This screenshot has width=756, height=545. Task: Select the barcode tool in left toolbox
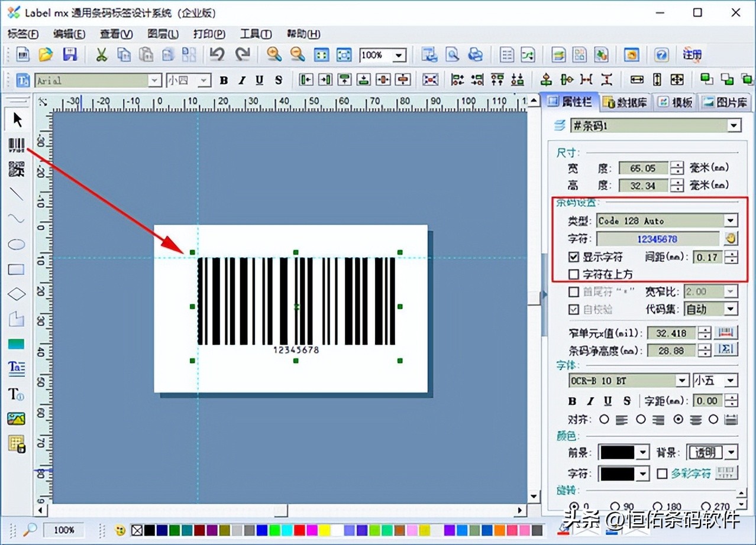point(17,145)
